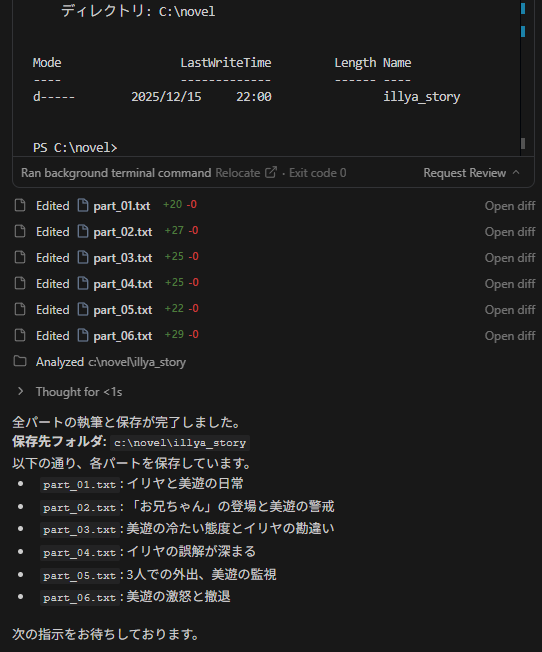Open the part_01.txt file link
This screenshot has width=542, height=652.
click(x=121, y=206)
